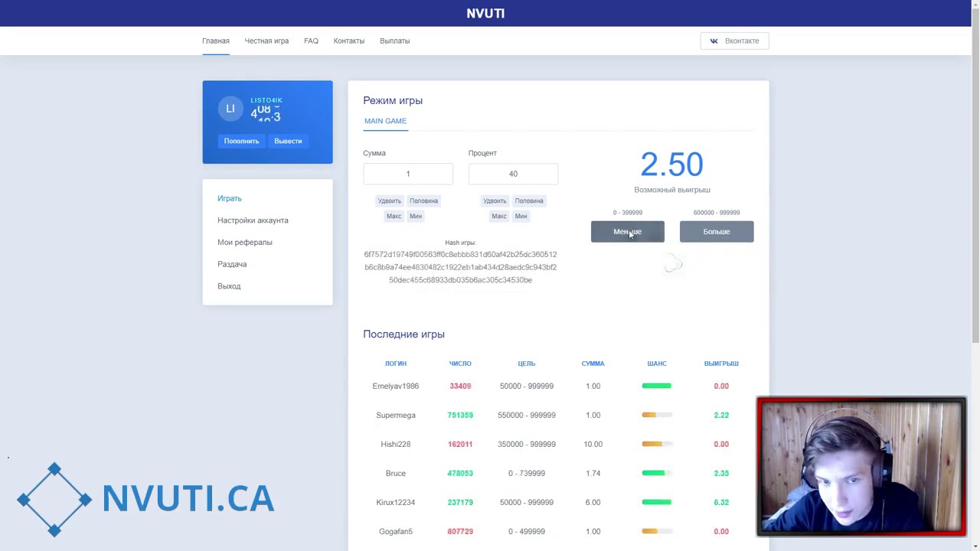
Task: Open the Выплаты page
Action: point(395,41)
